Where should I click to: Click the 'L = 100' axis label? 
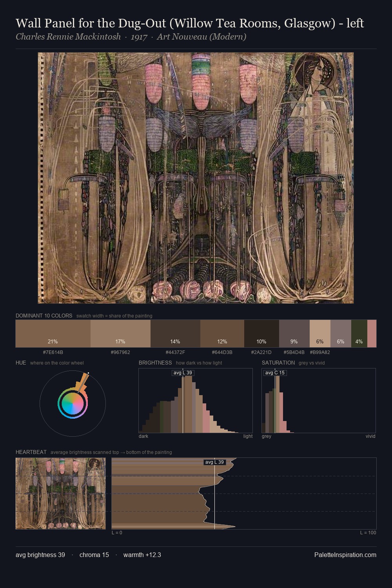[368, 533]
